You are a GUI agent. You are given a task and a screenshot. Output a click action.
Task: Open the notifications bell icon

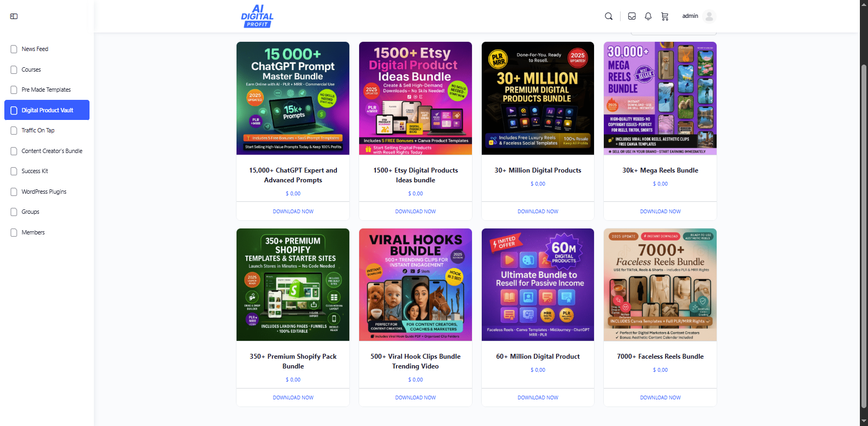[648, 16]
